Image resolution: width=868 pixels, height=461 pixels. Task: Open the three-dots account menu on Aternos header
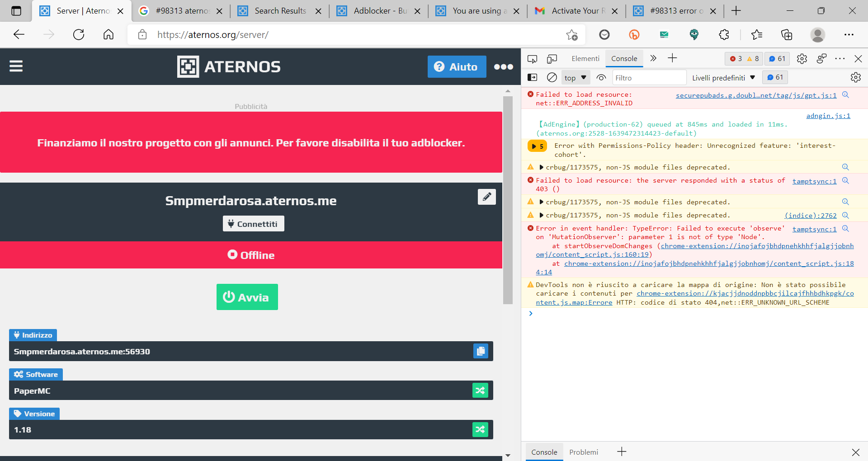pyautogui.click(x=503, y=67)
